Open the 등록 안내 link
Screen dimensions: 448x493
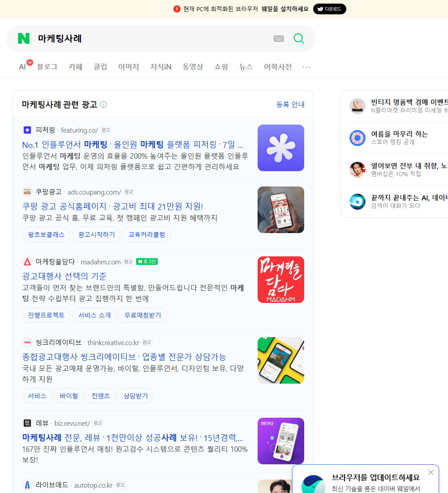tap(290, 104)
